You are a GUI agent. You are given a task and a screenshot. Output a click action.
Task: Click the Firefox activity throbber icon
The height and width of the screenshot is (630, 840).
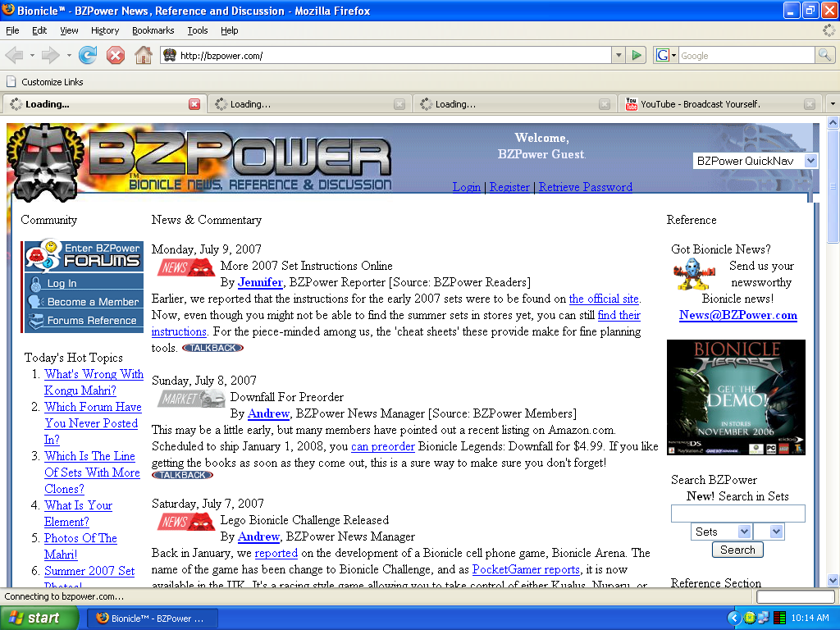click(829, 30)
